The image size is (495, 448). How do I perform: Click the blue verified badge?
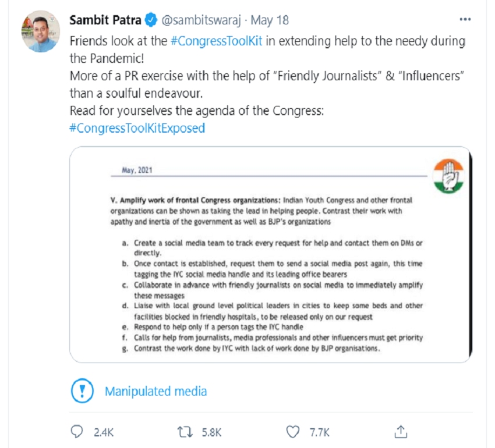click(x=151, y=20)
